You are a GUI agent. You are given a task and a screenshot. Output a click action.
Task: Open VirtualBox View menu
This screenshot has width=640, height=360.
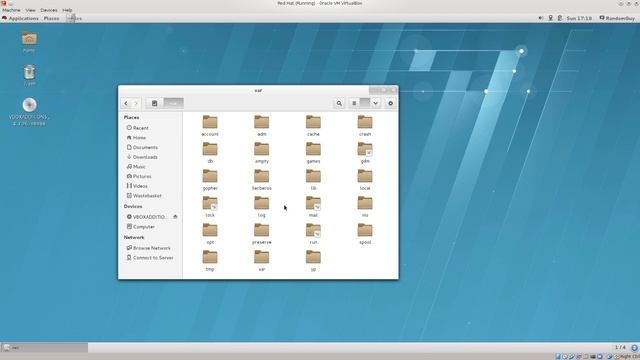31,10
